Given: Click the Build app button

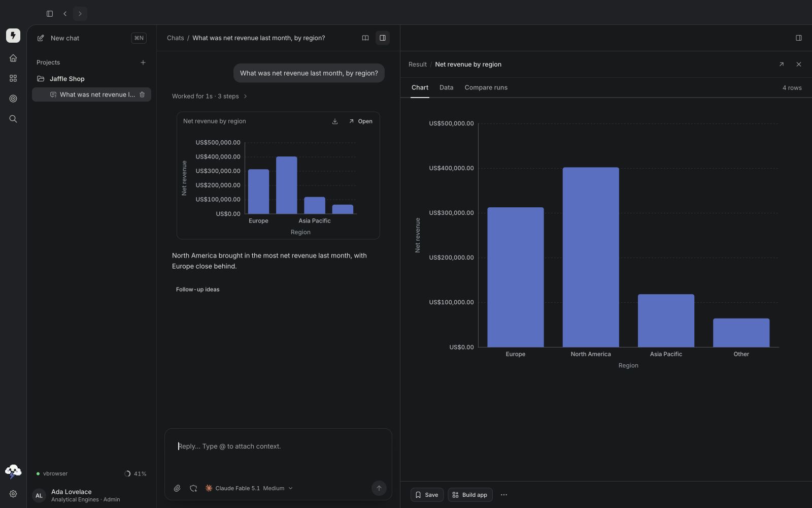Looking at the screenshot, I should pyautogui.click(x=470, y=495).
